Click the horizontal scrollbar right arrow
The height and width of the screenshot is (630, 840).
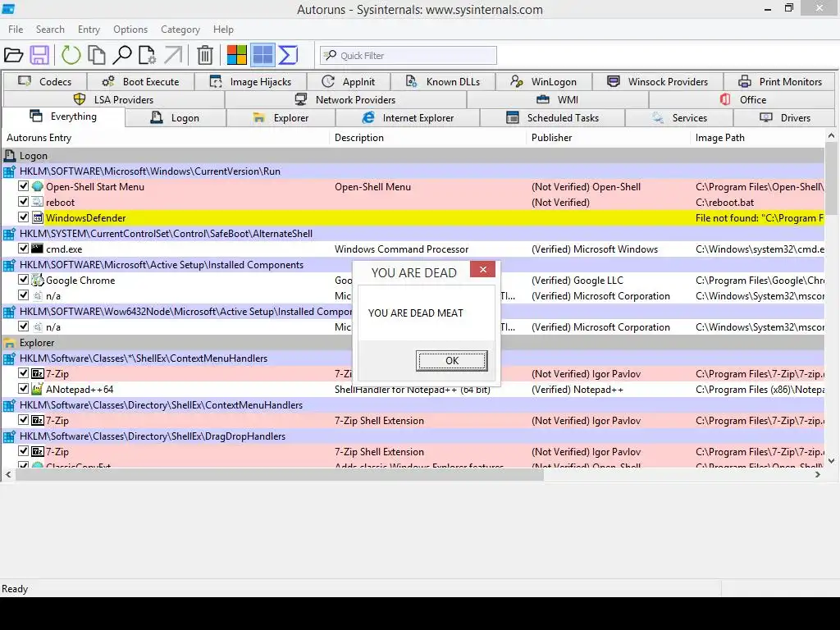point(818,474)
